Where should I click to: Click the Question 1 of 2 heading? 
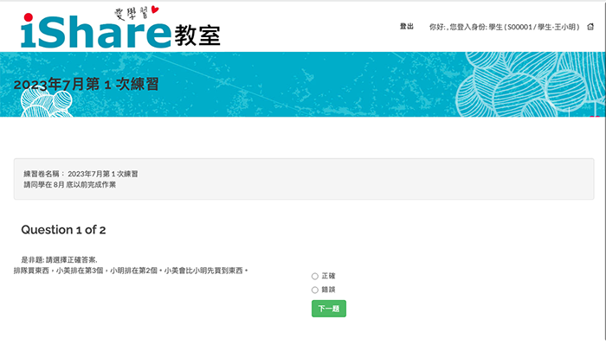click(x=63, y=230)
